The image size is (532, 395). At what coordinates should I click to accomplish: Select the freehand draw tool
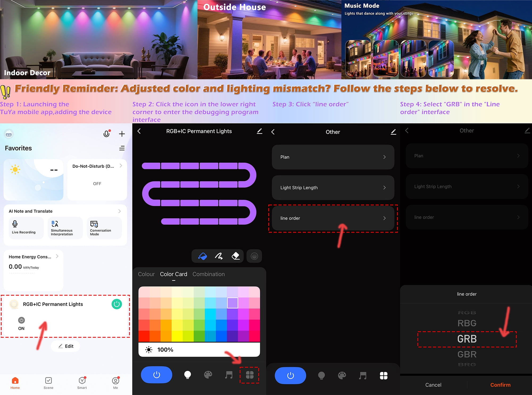[x=219, y=256]
